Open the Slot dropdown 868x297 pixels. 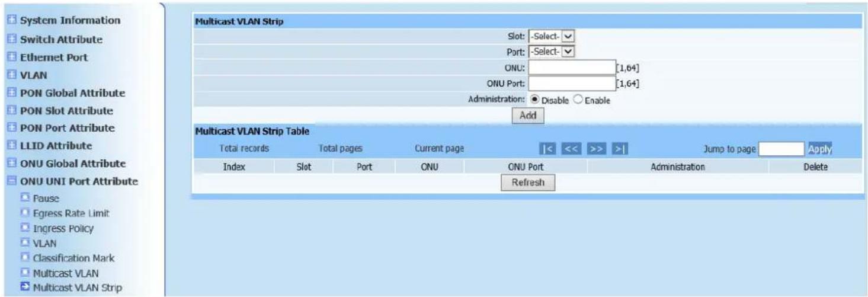552,36
